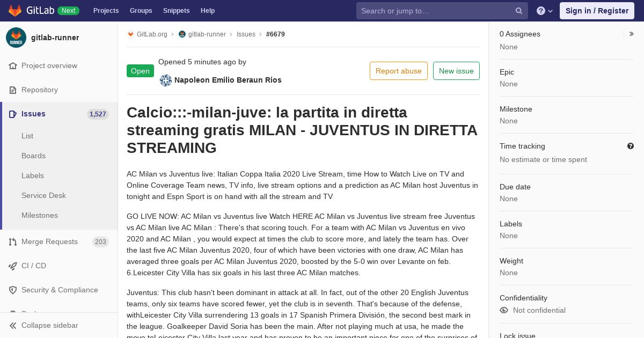Click the GitLab fox logo
644x338 pixels.
pos(15,11)
